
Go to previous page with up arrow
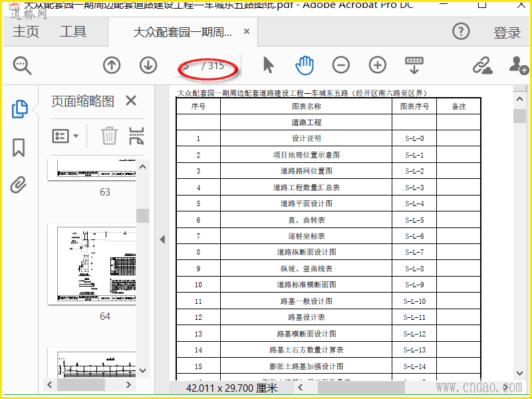pos(112,65)
